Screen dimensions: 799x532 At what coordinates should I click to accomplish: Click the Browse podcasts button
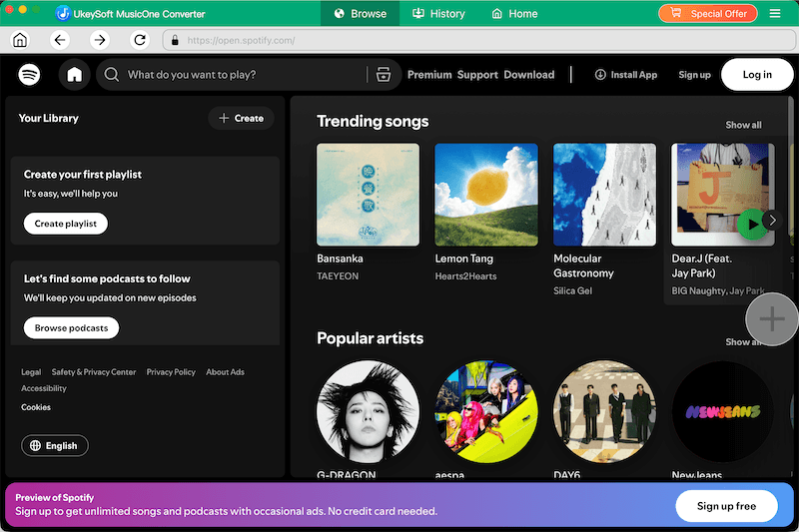(x=71, y=327)
